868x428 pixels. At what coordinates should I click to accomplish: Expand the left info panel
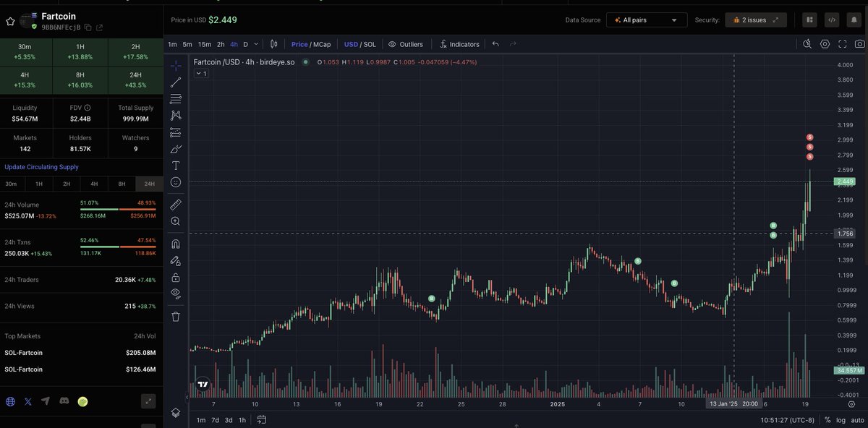point(148,401)
